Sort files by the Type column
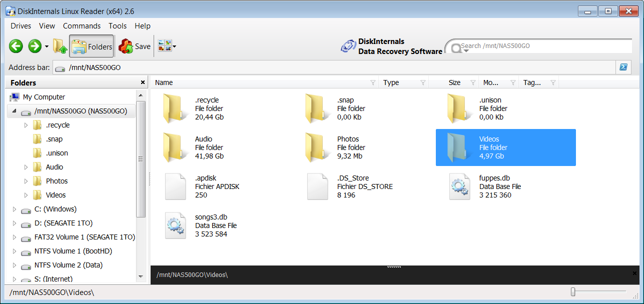The width and height of the screenshot is (644, 304). point(391,82)
